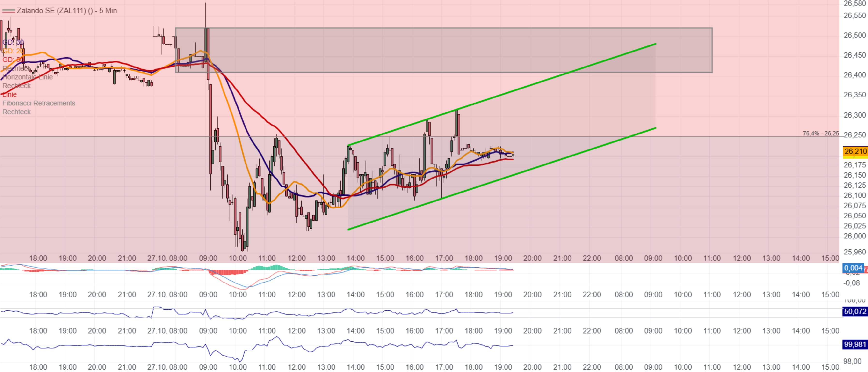Select the GD: 30 legend entry

click(13, 42)
